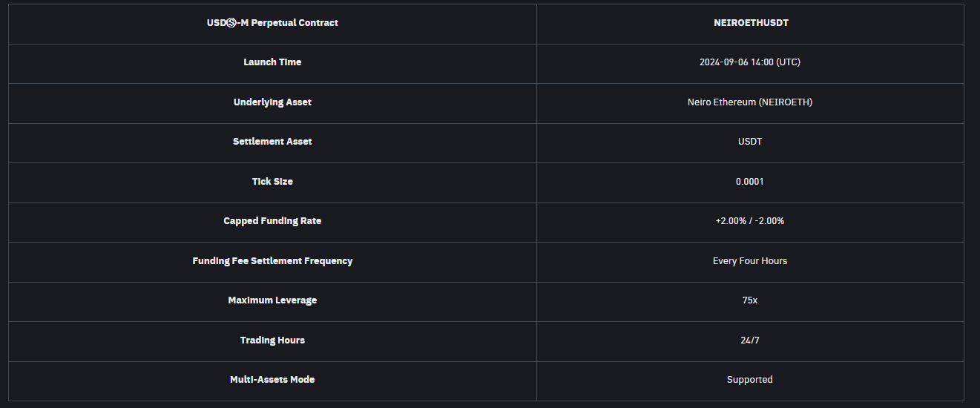Click the Multi-Assets Mode label
This screenshot has width=980, height=408.
pyautogui.click(x=272, y=380)
